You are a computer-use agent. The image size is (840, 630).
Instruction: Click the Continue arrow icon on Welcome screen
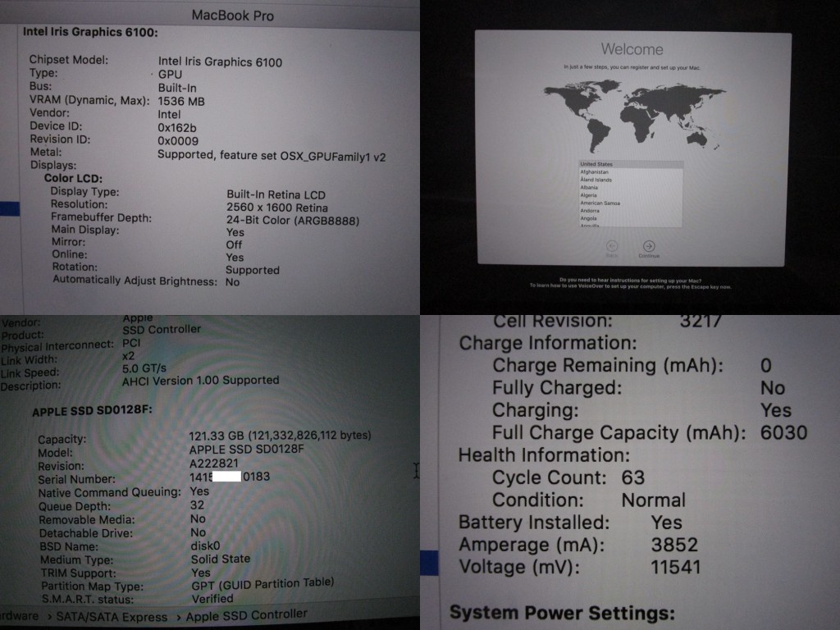[649, 246]
